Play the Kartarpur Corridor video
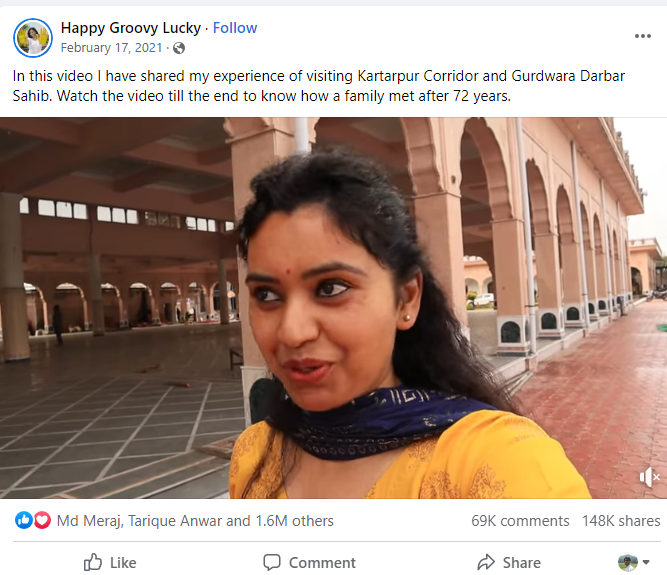Image resolution: width=667 pixels, height=575 pixels. (333, 308)
